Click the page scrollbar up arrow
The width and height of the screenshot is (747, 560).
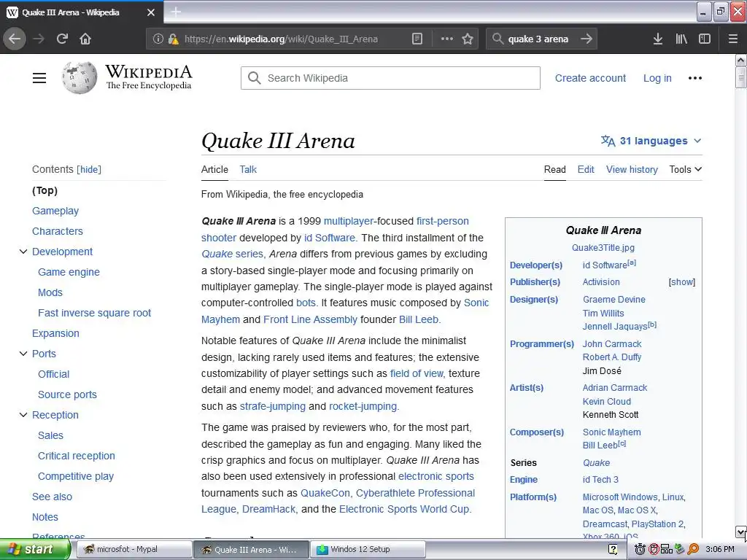coord(741,60)
